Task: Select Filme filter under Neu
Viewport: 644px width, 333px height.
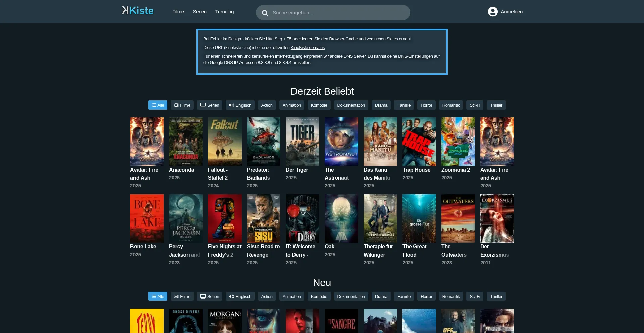Action: pyautogui.click(x=182, y=296)
